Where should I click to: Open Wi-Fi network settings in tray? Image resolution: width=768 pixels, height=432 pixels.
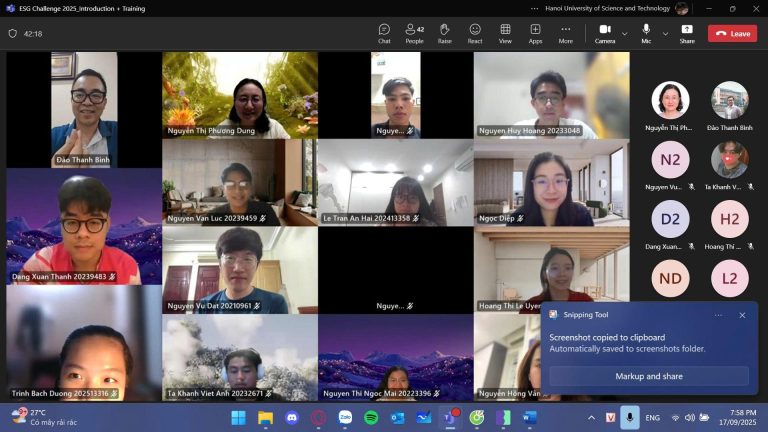click(x=675, y=418)
